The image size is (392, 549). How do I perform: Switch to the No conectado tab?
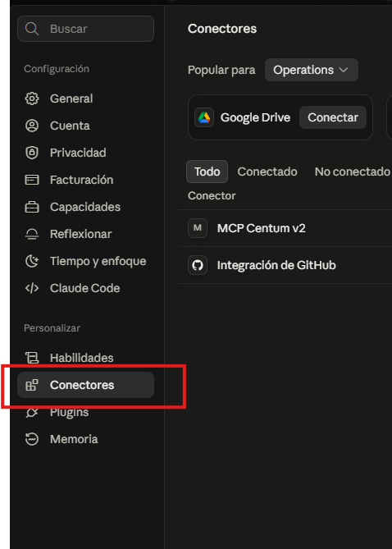point(352,172)
